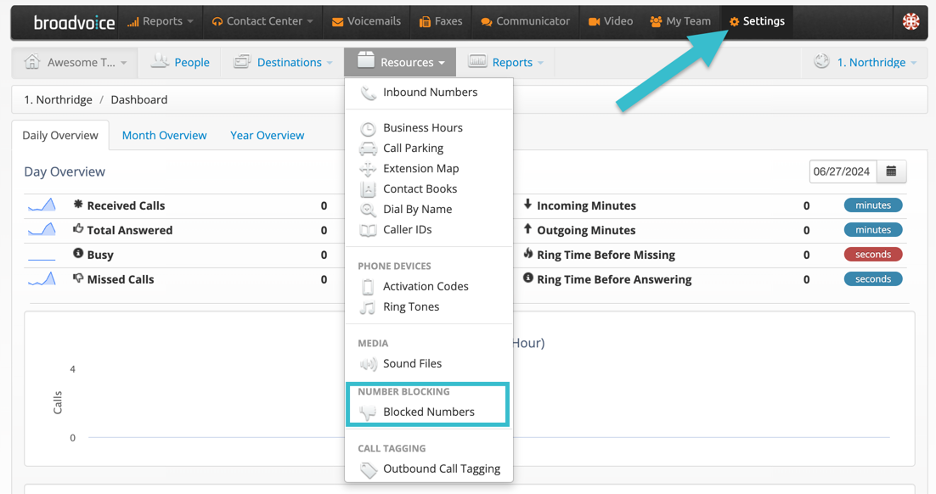Click the Blocked Numbers thumbs-down icon
936x494 pixels.
point(368,412)
